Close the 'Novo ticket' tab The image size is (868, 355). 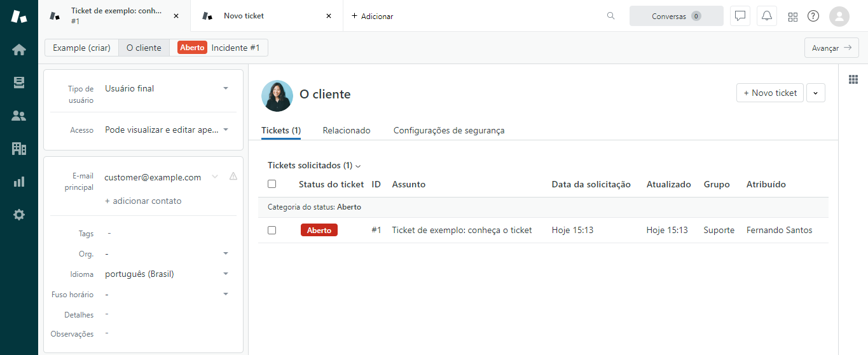329,16
